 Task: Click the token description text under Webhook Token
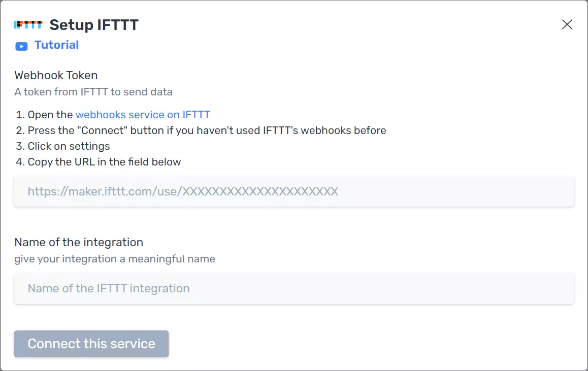[93, 92]
